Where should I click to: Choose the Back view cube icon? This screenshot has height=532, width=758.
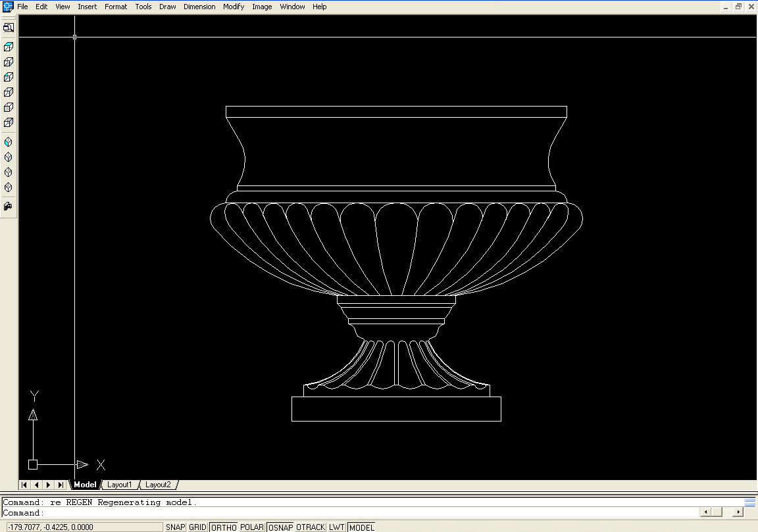[9, 122]
